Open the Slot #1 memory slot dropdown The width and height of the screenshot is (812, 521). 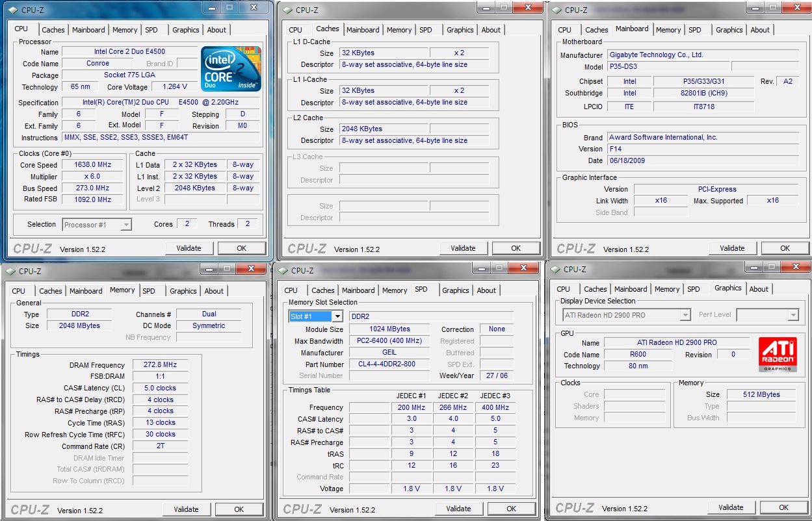[x=337, y=316]
